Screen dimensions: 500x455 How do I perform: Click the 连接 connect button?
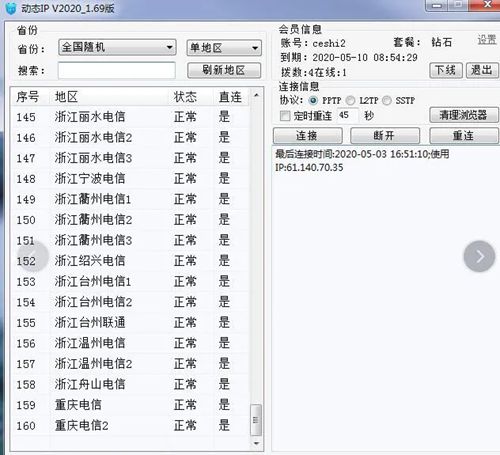(308, 136)
